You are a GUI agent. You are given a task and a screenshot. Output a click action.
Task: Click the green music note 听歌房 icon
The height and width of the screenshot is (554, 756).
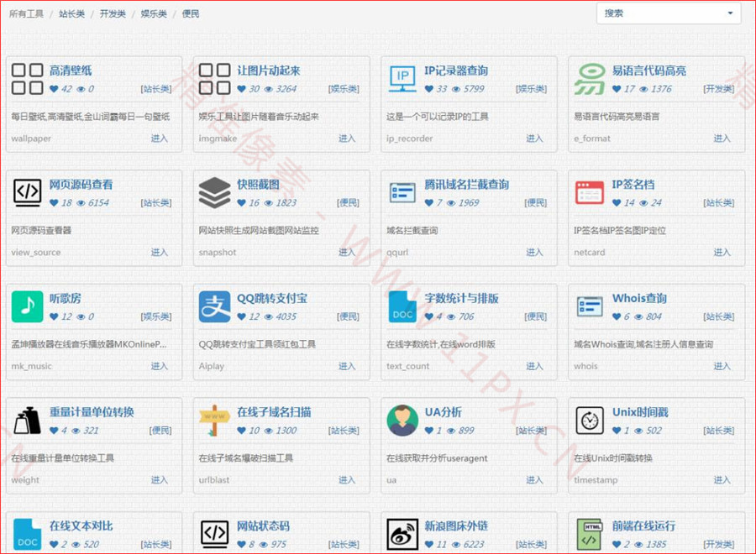(27, 306)
